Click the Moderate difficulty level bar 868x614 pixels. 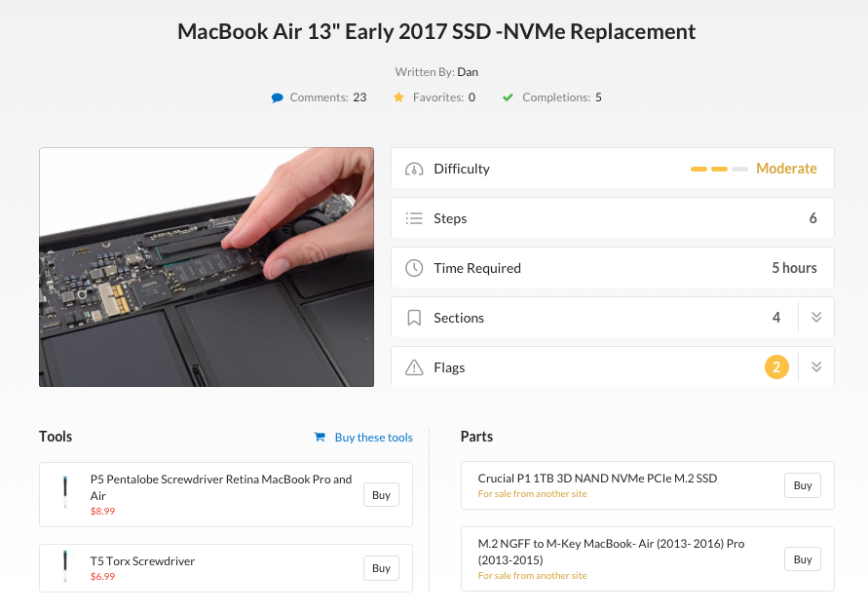[719, 169]
